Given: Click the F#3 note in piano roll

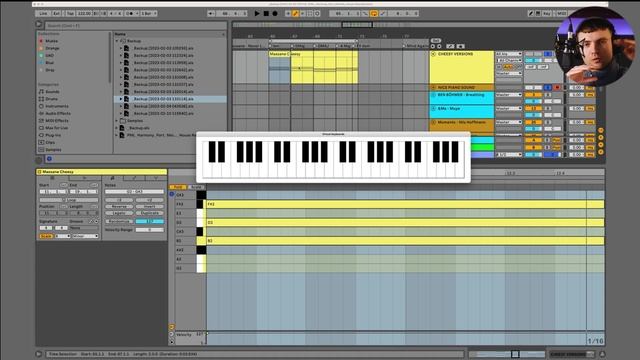Looking at the screenshot, I should (x=405, y=204).
